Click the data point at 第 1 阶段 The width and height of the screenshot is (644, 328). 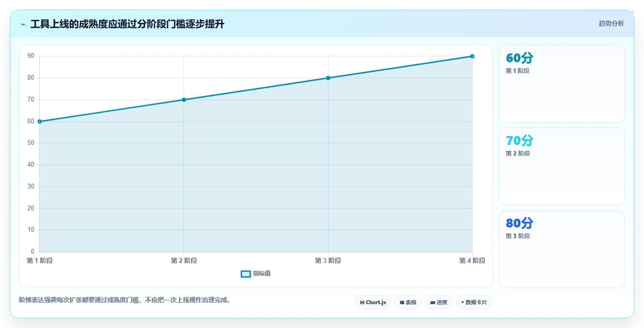(x=40, y=121)
